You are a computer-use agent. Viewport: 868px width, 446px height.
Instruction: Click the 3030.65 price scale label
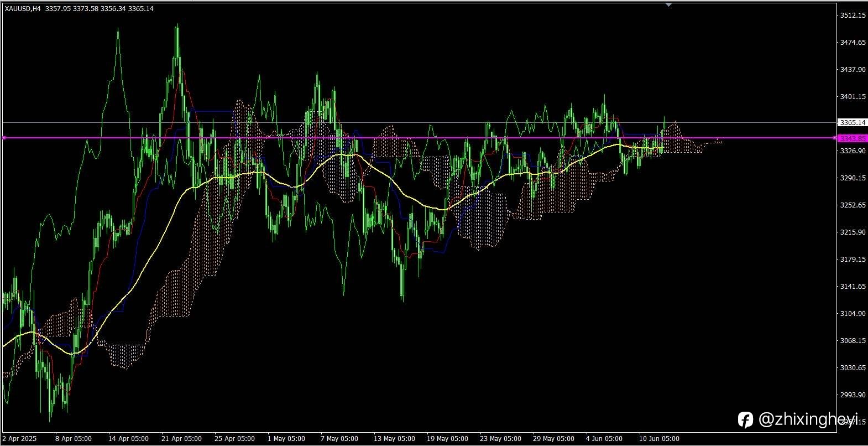coord(853,368)
